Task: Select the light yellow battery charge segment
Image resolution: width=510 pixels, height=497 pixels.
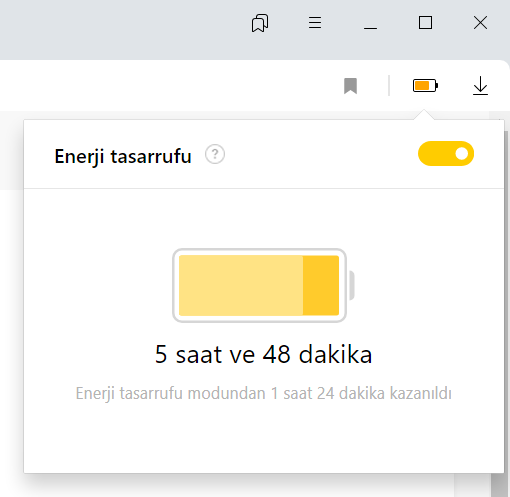Action: coord(241,285)
